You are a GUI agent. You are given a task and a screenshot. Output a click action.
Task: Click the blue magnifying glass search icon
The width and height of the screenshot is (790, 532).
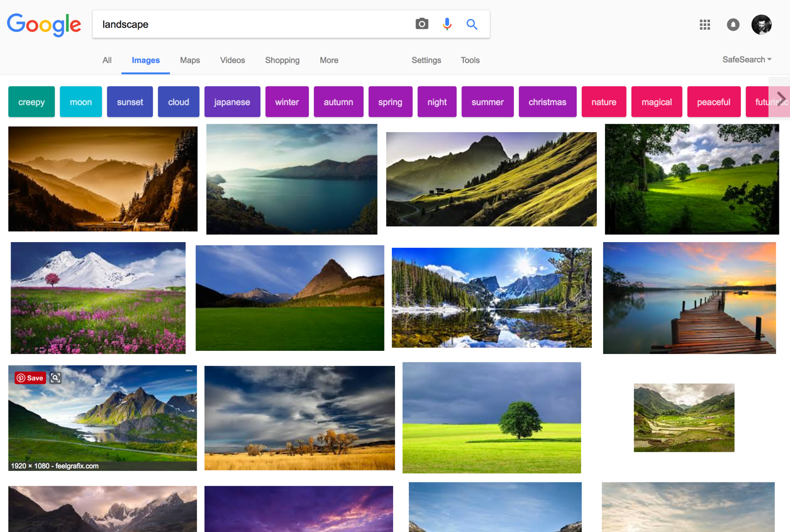coord(472,25)
